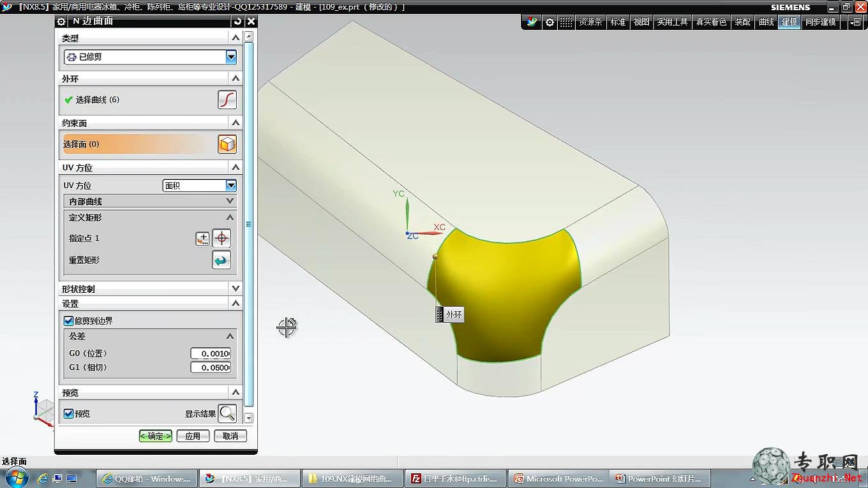Click the golden point handle on outer loop
The height and width of the screenshot is (488, 868).
[x=435, y=256]
